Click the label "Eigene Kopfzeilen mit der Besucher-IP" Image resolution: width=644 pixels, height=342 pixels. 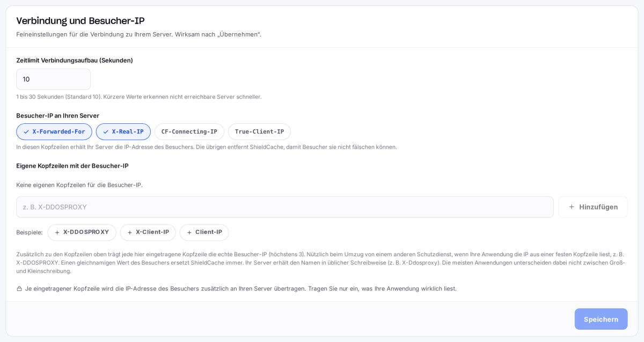(72, 166)
